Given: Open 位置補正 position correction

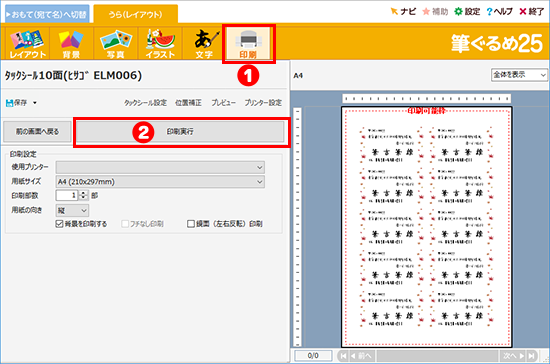Looking at the screenshot, I should [188, 103].
